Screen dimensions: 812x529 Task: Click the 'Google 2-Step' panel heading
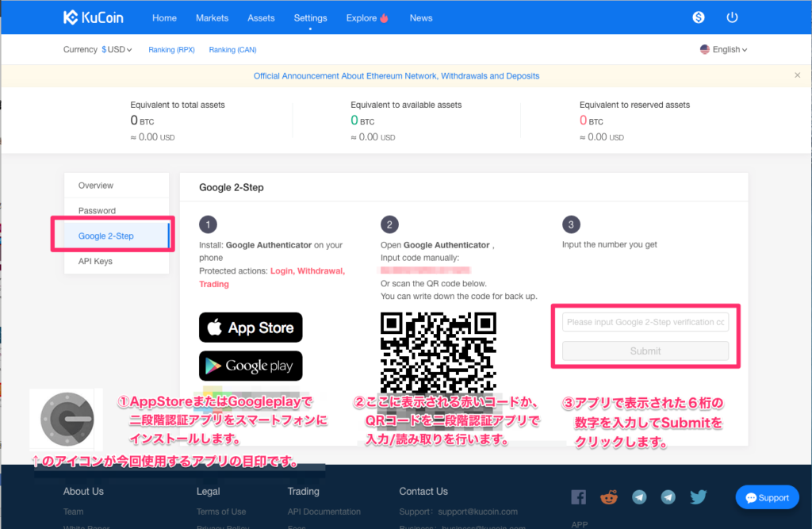(x=232, y=187)
